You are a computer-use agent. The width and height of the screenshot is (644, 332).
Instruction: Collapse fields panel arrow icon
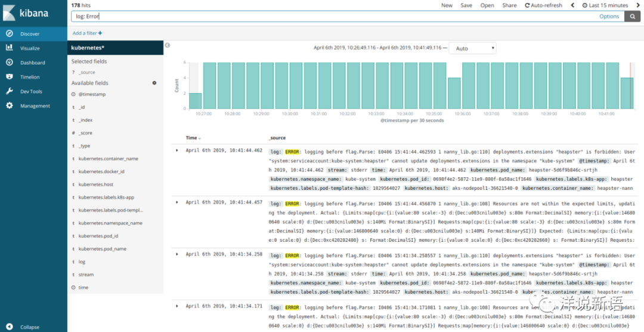(x=167, y=45)
